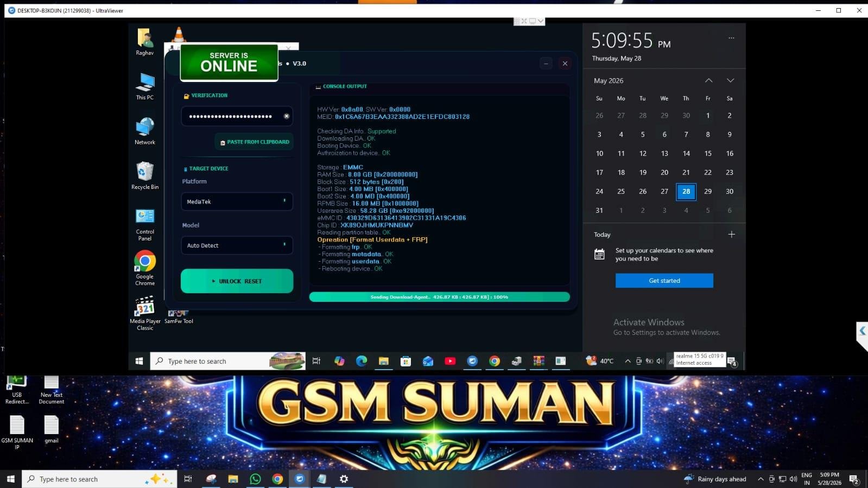
Task: Click the UNLOCK RESET button
Action: 237,281
